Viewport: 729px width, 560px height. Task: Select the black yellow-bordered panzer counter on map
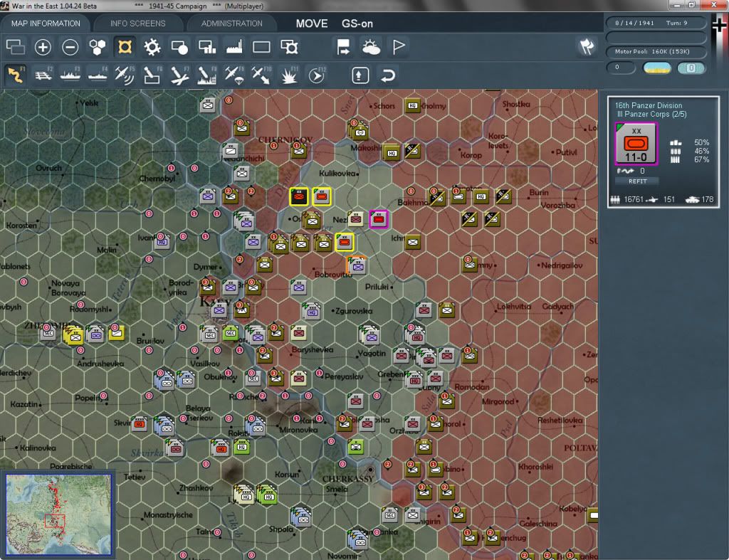pos(298,196)
